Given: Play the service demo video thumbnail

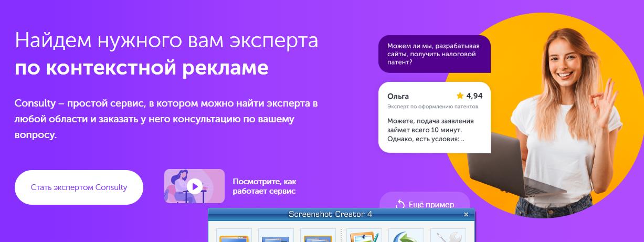Looking at the screenshot, I should click(x=194, y=186).
